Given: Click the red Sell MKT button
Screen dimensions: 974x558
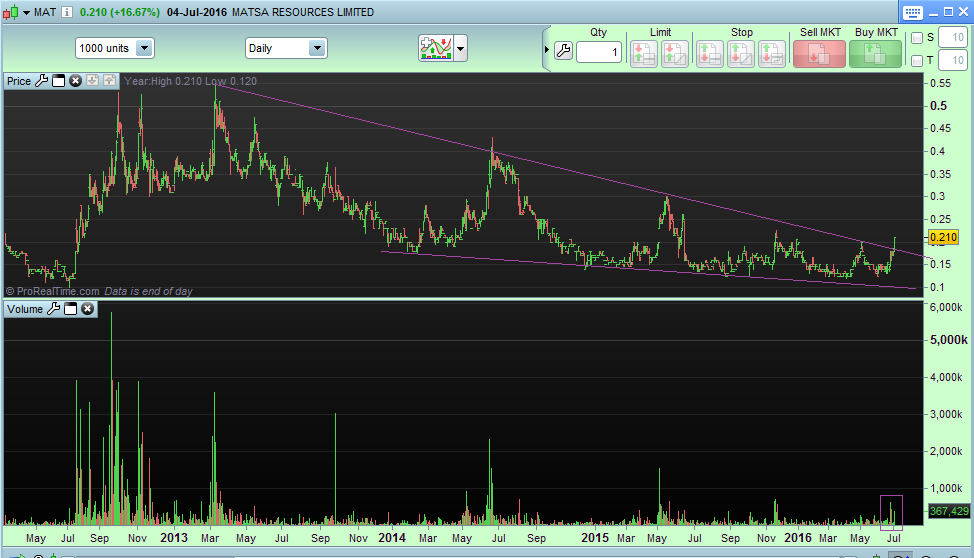Looking at the screenshot, I should pyautogui.click(x=819, y=54).
